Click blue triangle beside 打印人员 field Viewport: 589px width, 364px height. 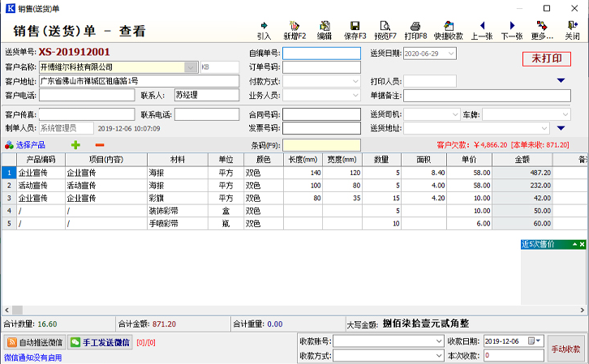click(x=561, y=80)
